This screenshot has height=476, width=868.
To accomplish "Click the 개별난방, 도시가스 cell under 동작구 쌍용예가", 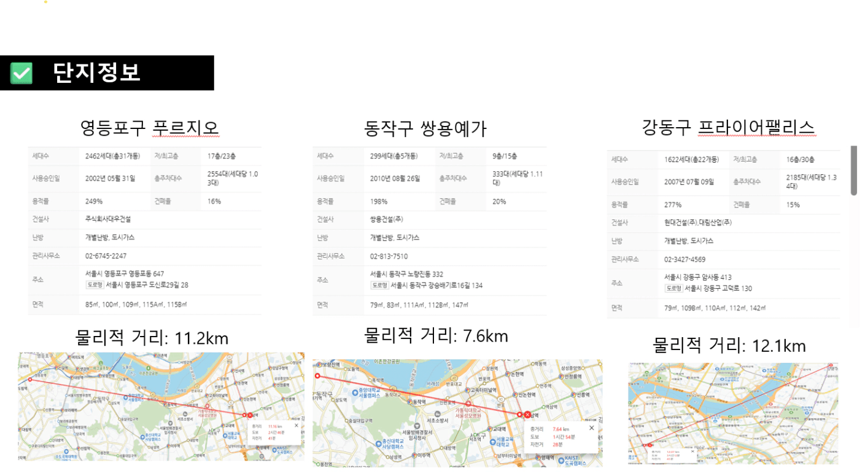I will (x=395, y=238).
